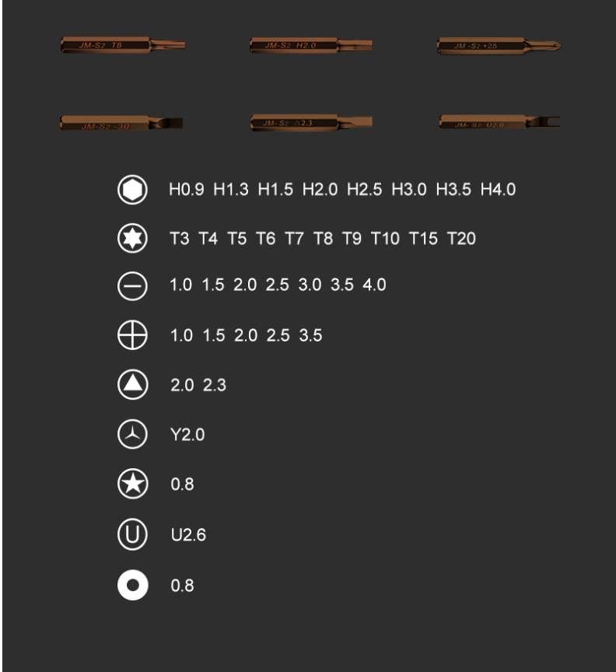Select the T3 Torx size label
Screen dimensions: 616x672
click(179, 238)
